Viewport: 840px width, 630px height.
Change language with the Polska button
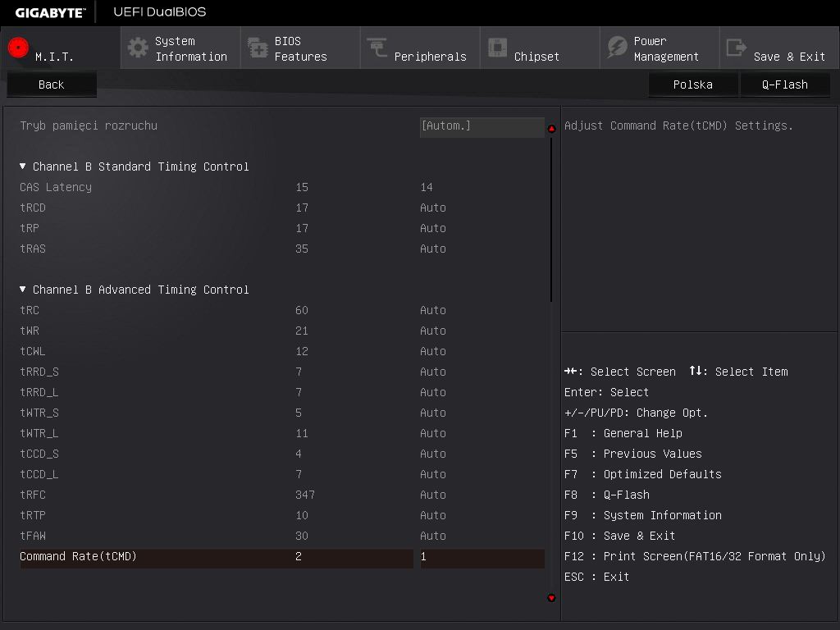(693, 84)
